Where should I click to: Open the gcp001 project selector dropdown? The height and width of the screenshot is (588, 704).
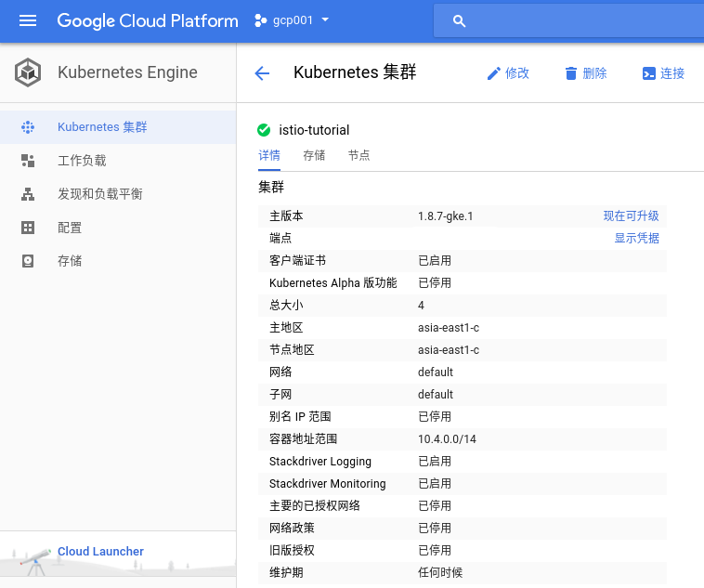point(293,20)
